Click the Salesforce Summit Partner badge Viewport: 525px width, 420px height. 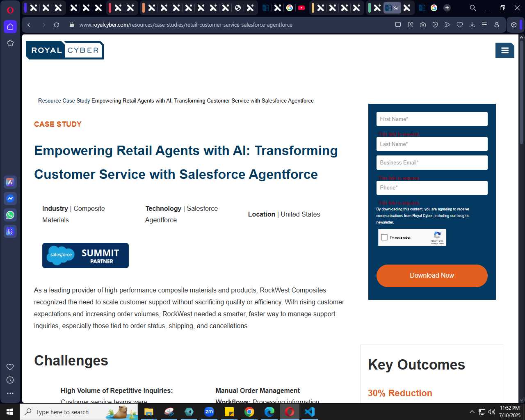(x=85, y=256)
